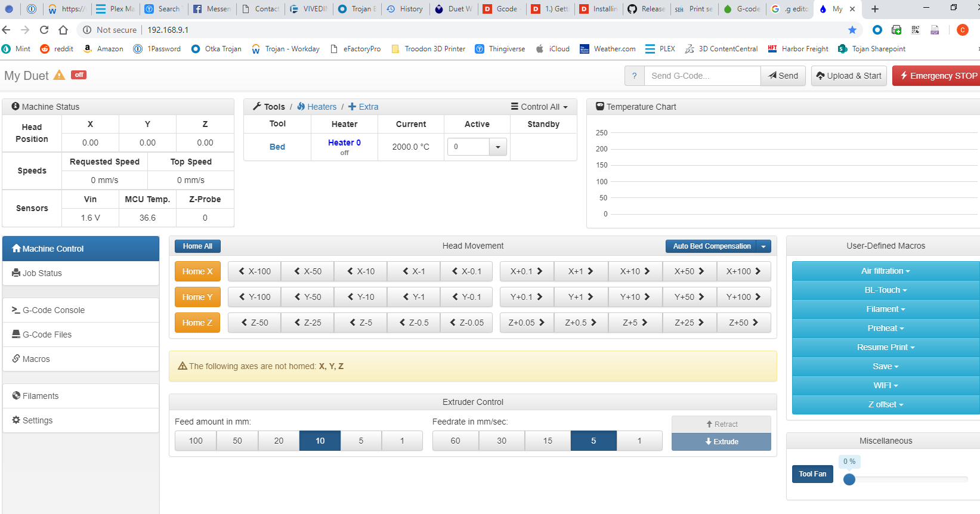This screenshot has width=980, height=514.
Task: Move head Y+100
Action: click(744, 297)
